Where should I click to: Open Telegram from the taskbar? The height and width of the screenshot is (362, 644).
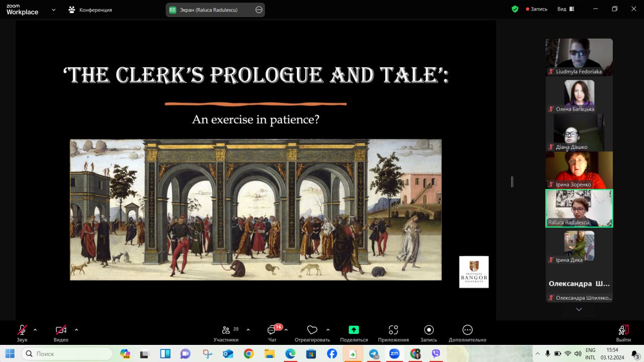click(373, 354)
